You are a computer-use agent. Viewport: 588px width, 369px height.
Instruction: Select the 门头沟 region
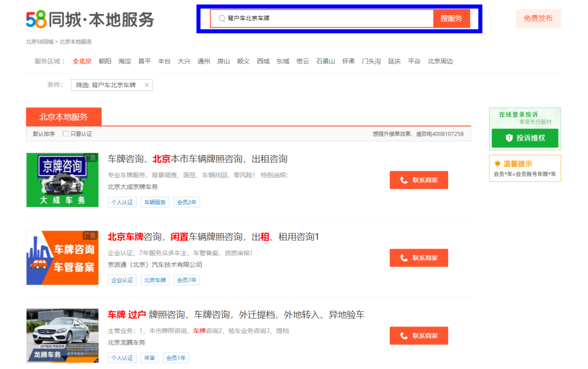(x=371, y=61)
